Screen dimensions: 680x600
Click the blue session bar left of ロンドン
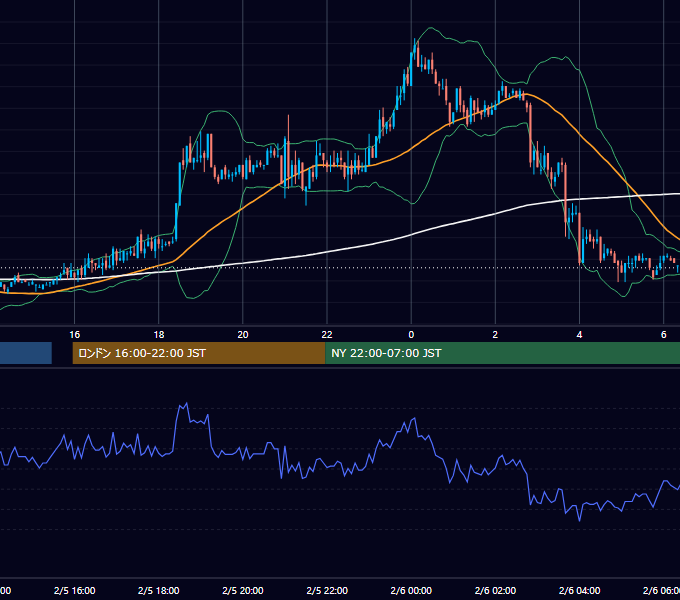coord(26,353)
